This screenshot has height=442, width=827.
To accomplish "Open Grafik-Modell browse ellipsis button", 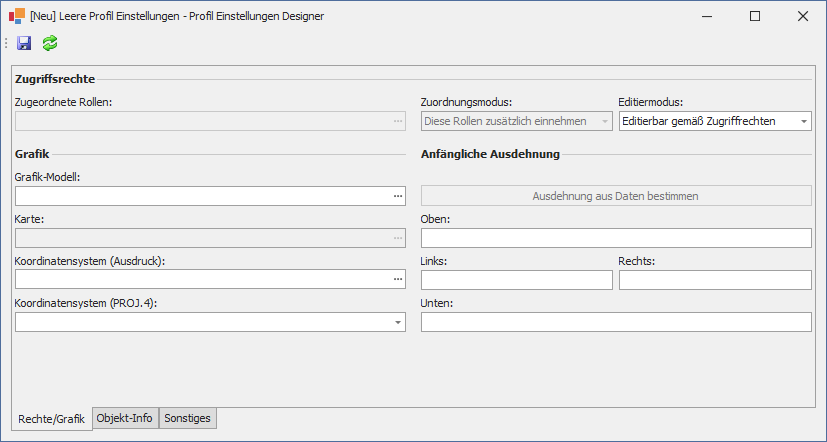I will (x=398, y=196).
